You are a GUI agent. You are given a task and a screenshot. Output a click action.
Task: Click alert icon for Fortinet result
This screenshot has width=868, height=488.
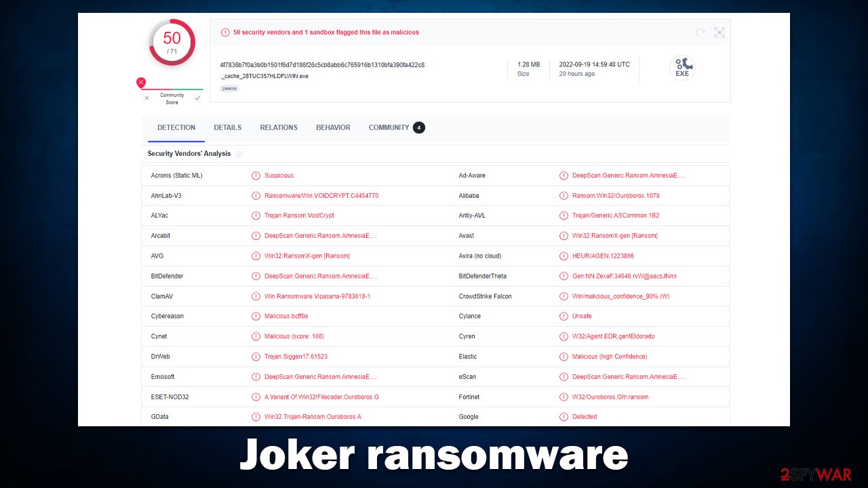(x=564, y=397)
